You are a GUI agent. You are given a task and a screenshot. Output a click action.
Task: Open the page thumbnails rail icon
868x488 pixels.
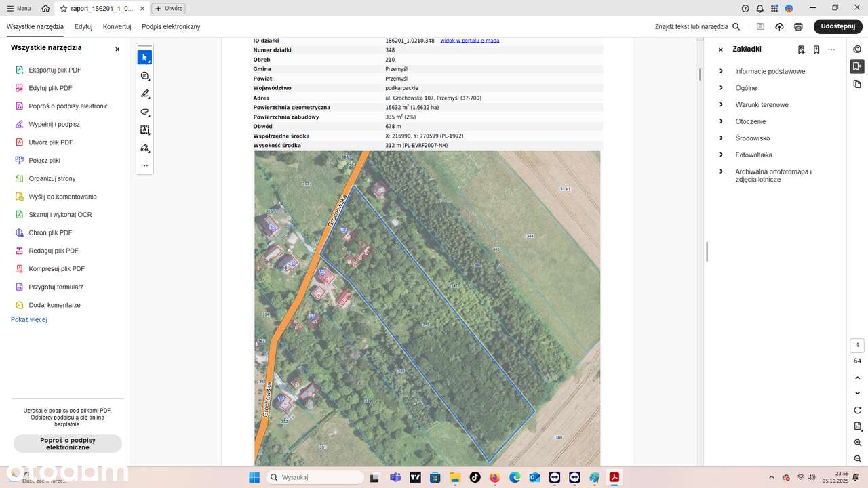pyautogui.click(x=857, y=84)
